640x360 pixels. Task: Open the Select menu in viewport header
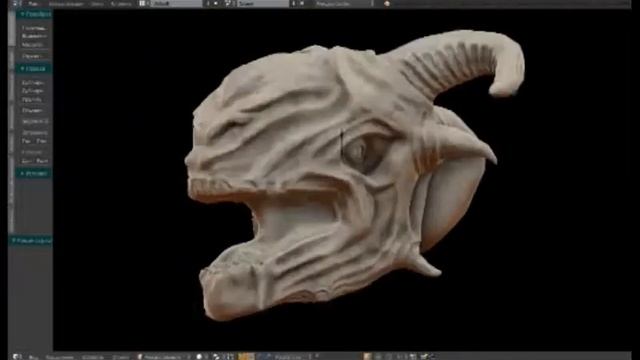(x=60, y=357)
